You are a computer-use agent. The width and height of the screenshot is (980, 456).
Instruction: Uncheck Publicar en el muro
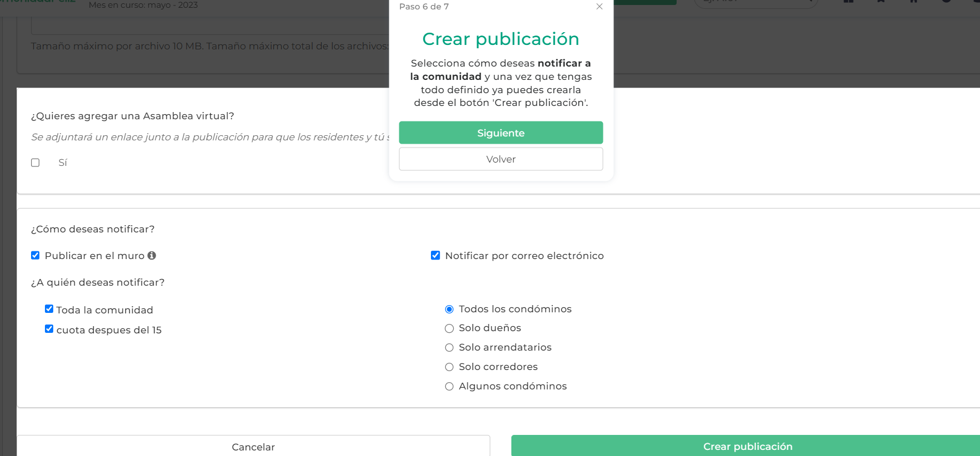[35, 255]
